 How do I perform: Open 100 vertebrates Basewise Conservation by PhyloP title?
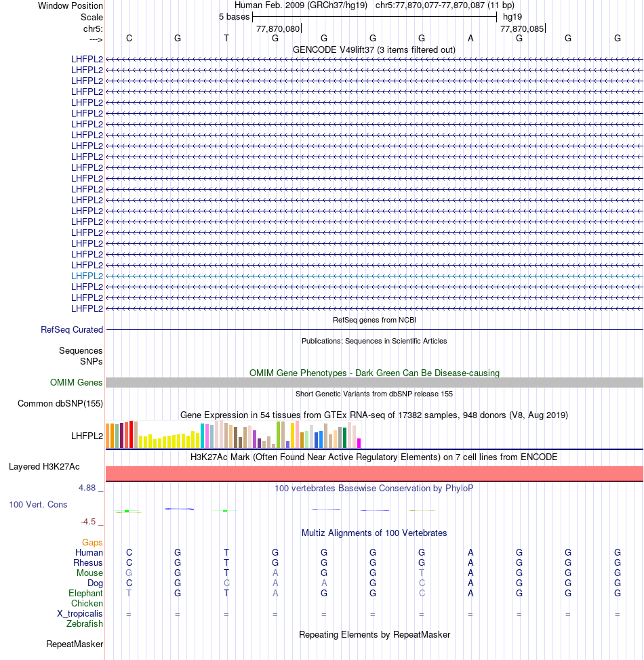374,489
